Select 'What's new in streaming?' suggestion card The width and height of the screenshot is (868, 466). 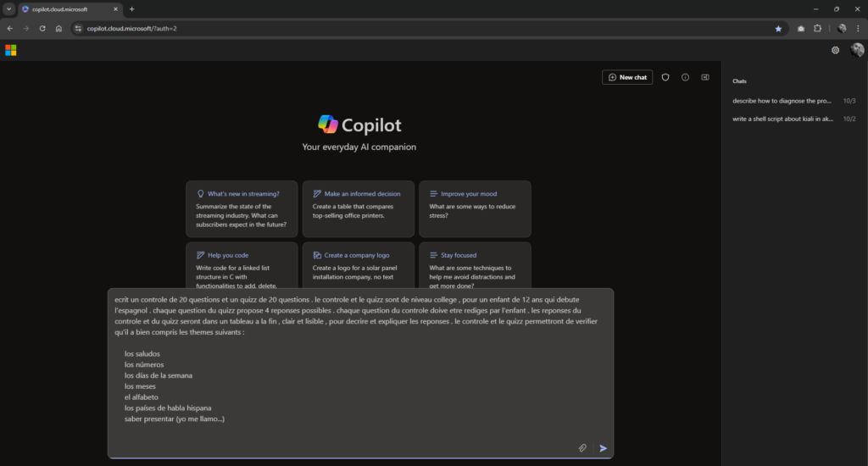coord(242,209)
